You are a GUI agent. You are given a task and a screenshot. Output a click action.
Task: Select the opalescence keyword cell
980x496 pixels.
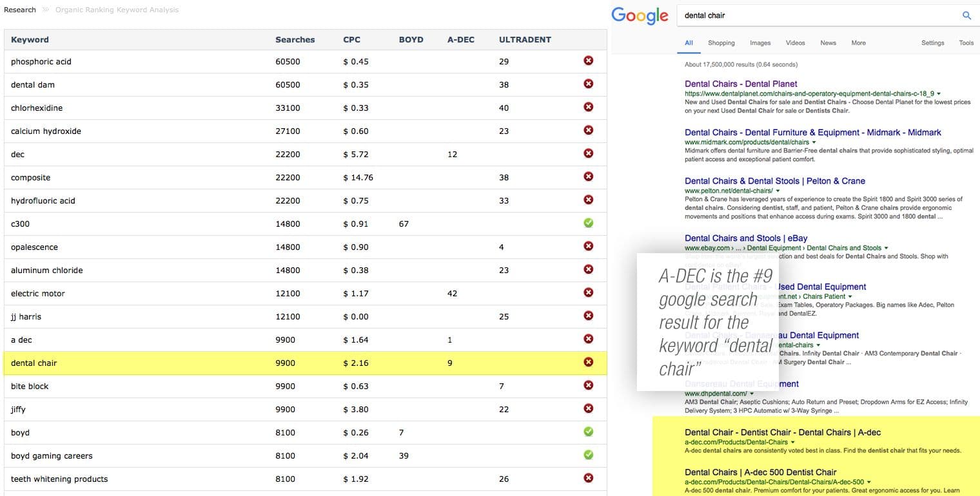[34, 247]
